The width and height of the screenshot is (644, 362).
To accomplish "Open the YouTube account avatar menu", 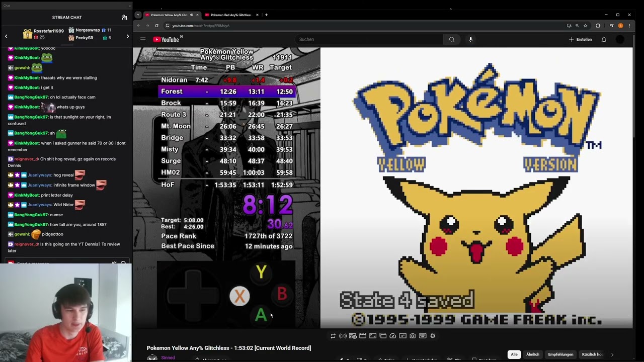I will (x=620, y=39).
